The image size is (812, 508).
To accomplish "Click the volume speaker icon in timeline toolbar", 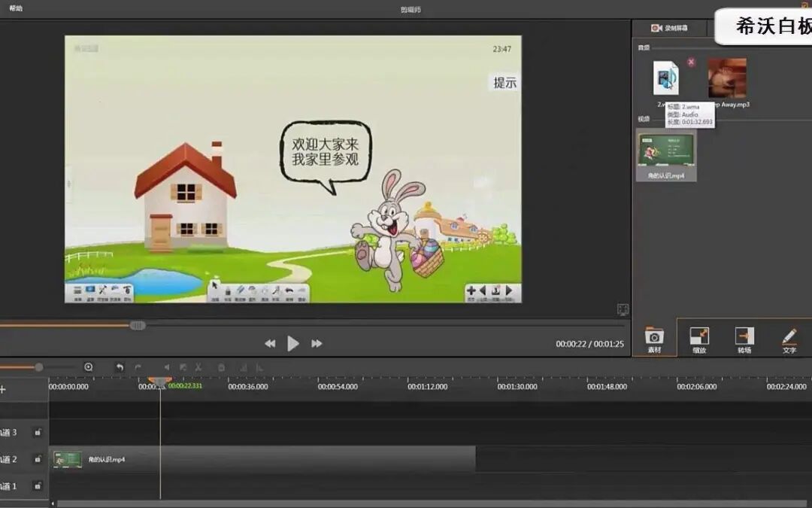I will pyautogui.click(x=167, y=367).
